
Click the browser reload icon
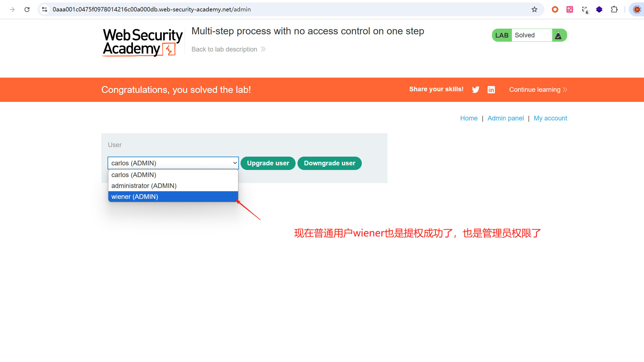pyautogui.click(x=27, y=10)
